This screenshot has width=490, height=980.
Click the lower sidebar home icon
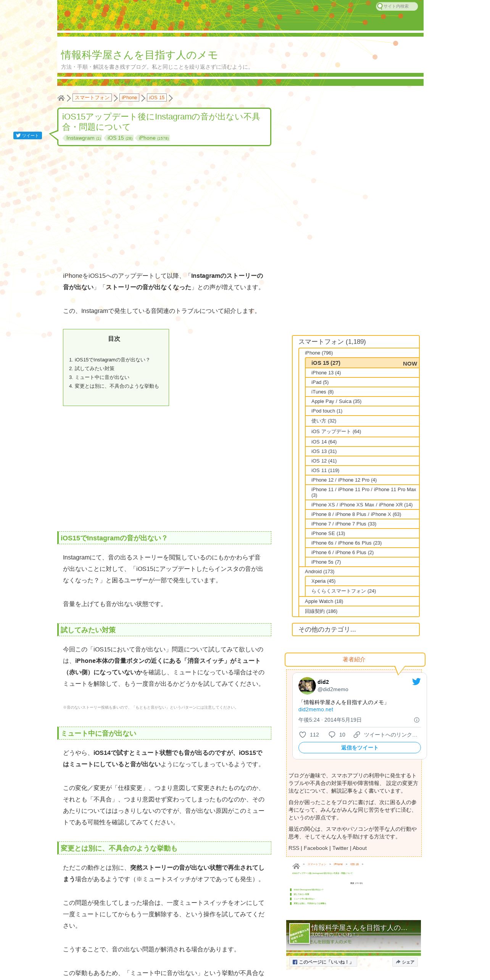296,866
